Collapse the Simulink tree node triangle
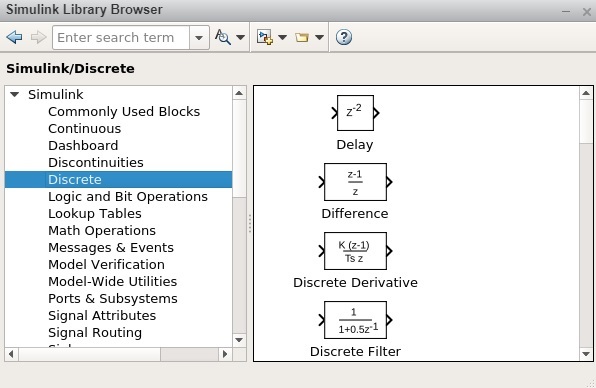The image size is (596, 388). coord(14,94)
